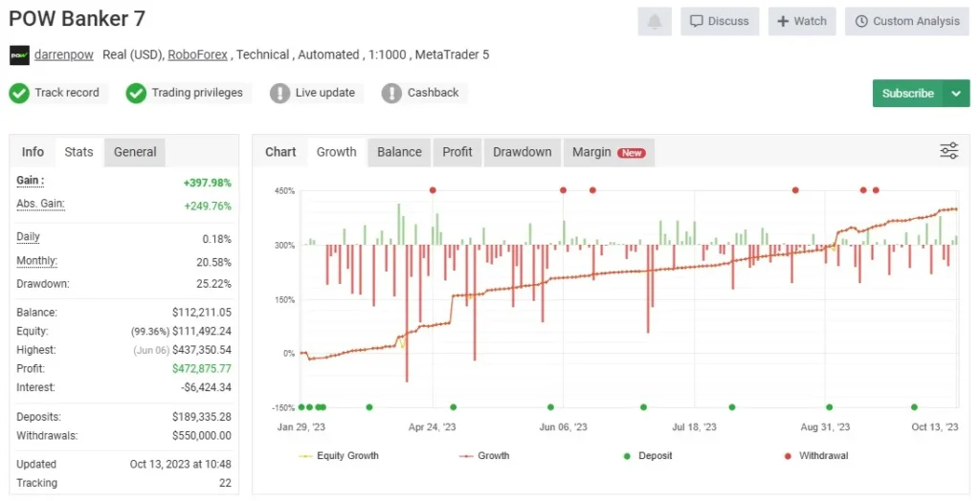Click the Track record green check icon

click(x=19, y=93)
